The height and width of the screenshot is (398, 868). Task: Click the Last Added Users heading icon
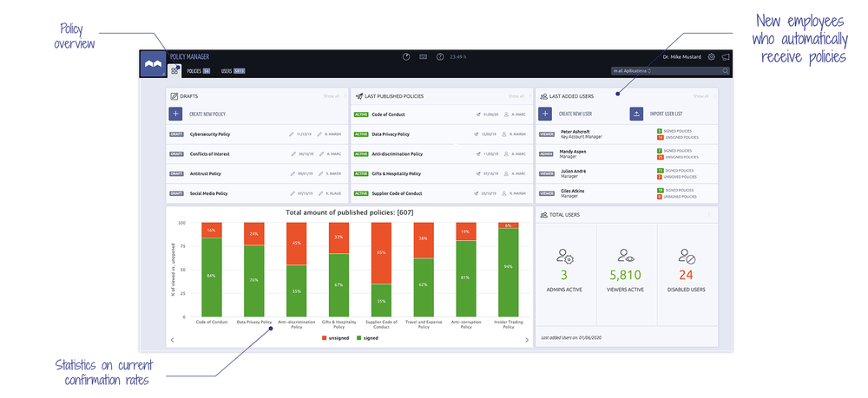click(x=543, y=96)
